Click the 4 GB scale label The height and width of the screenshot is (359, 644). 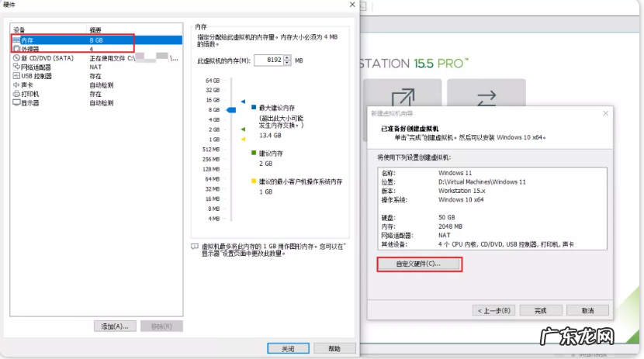[214, 120]
